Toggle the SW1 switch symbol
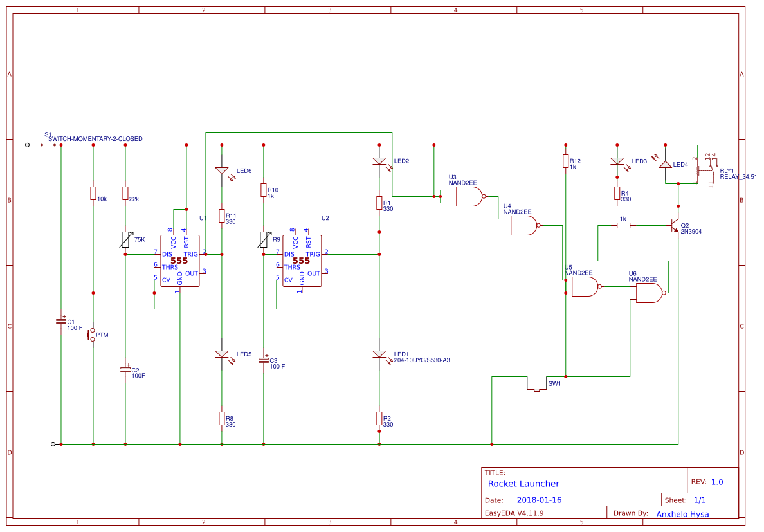764x532 pixels. [x=537, y=389]
